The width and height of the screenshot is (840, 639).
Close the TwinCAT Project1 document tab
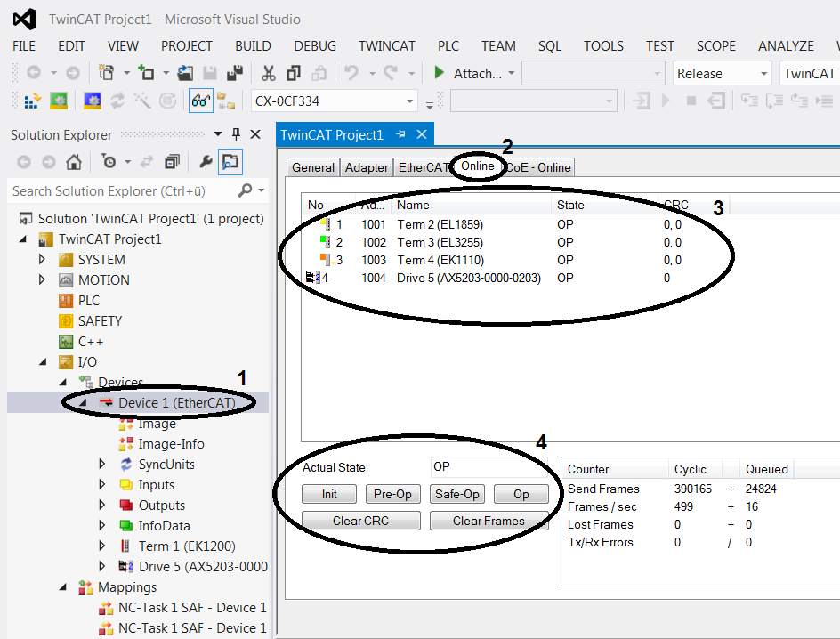click(x=422, y=134)
